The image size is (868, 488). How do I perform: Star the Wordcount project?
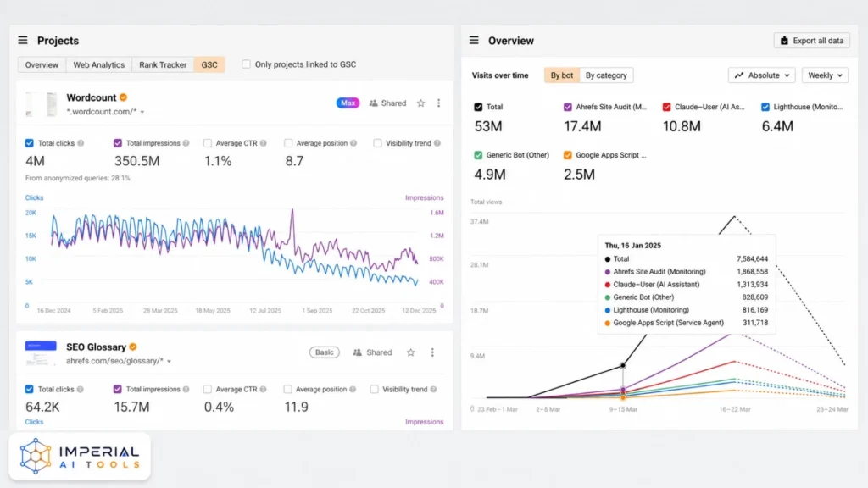point(420,103)
